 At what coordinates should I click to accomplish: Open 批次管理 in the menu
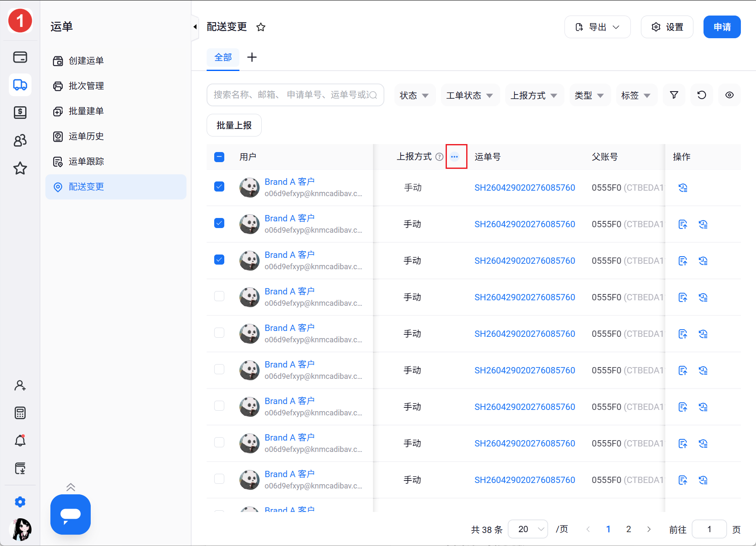[115, 86]
